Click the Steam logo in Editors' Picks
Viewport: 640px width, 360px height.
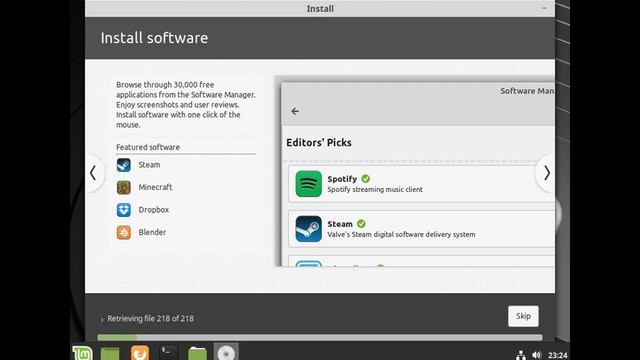(x=309, y=229)
